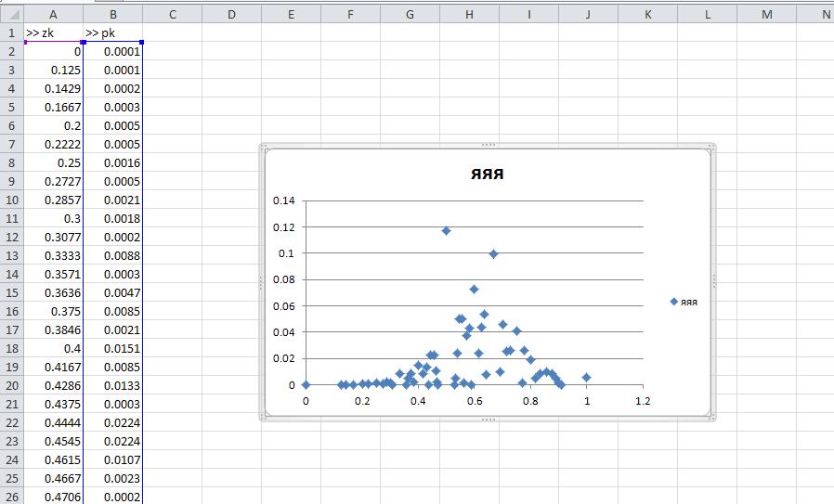Select column C header

[x=173, y=14]
